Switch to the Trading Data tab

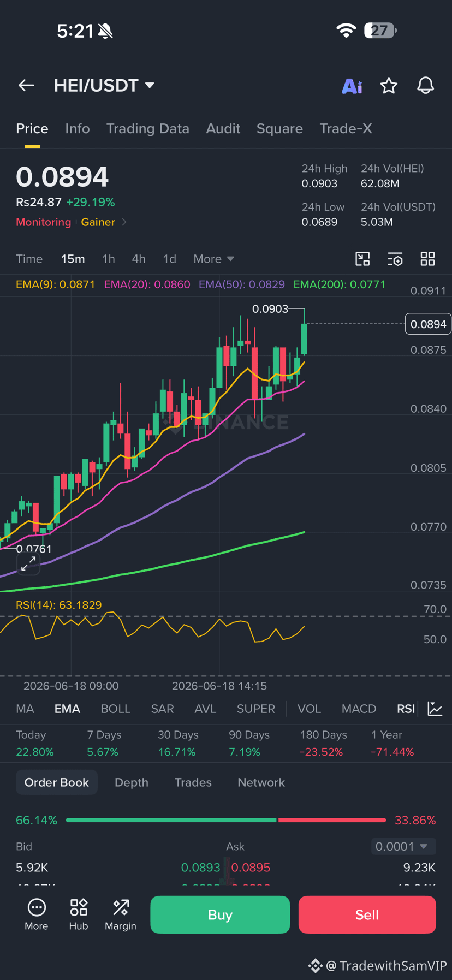(148, 128)
